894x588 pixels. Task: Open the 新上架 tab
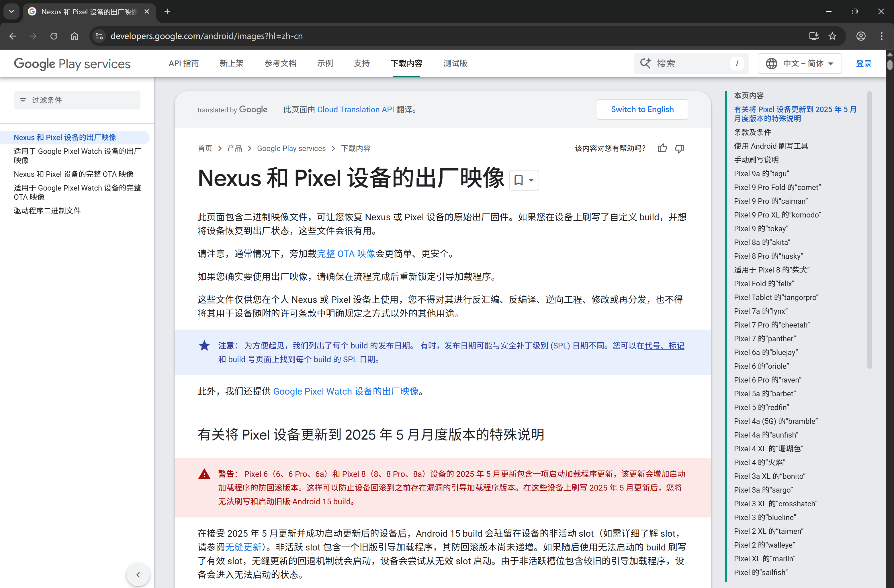(x=232, y=63)
